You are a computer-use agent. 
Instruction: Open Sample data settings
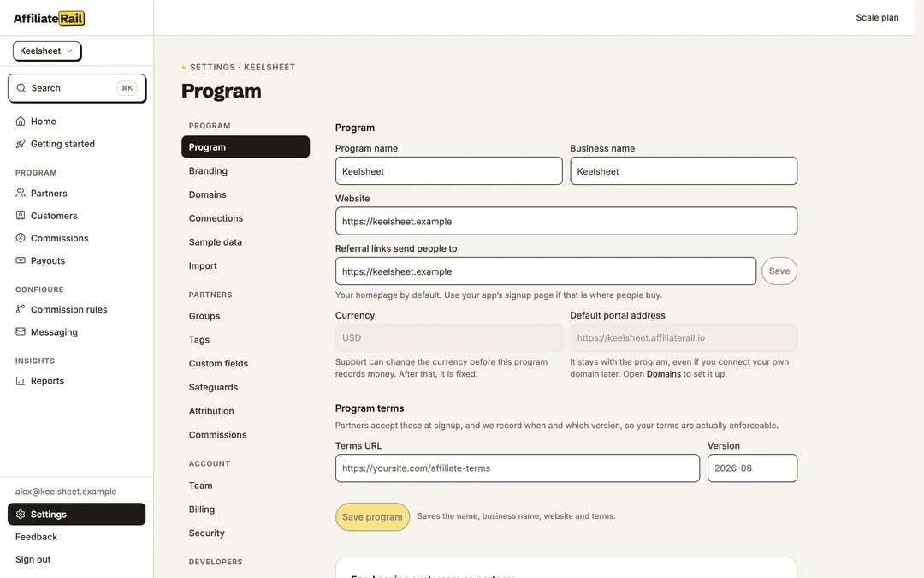[x=246, y=241]
